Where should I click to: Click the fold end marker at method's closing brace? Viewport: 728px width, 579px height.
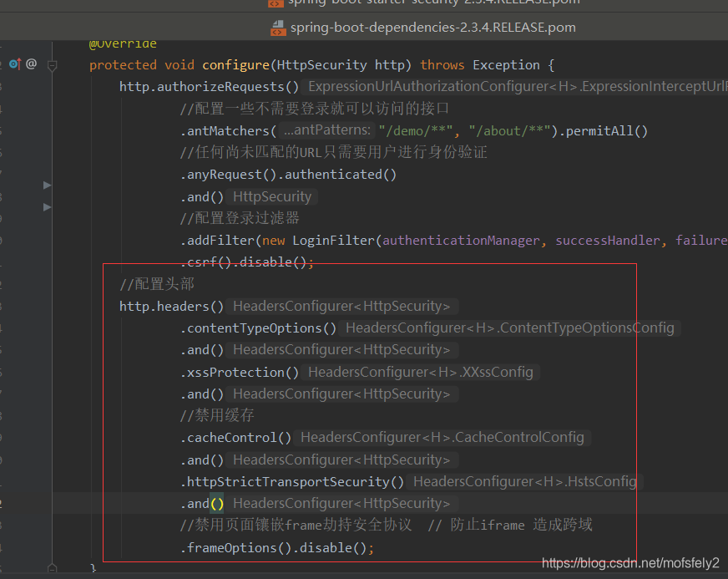point(52,568)
